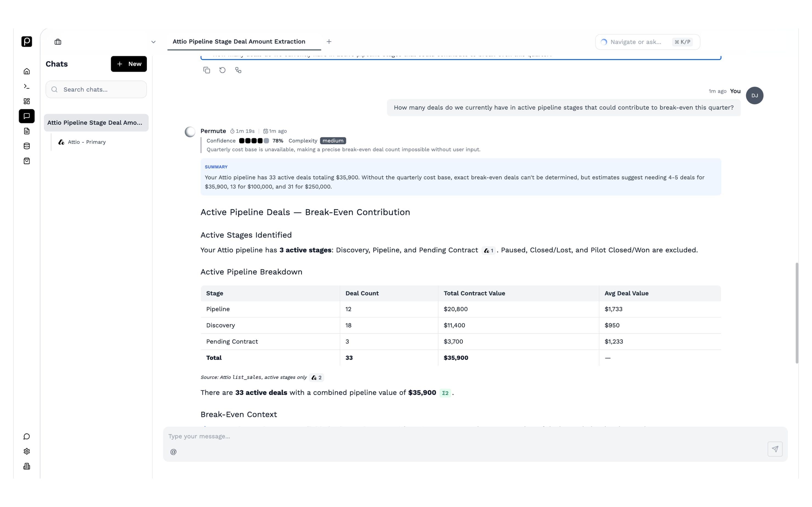
Task: Open the documents icon in sidebar
Action: coord(27,131)
